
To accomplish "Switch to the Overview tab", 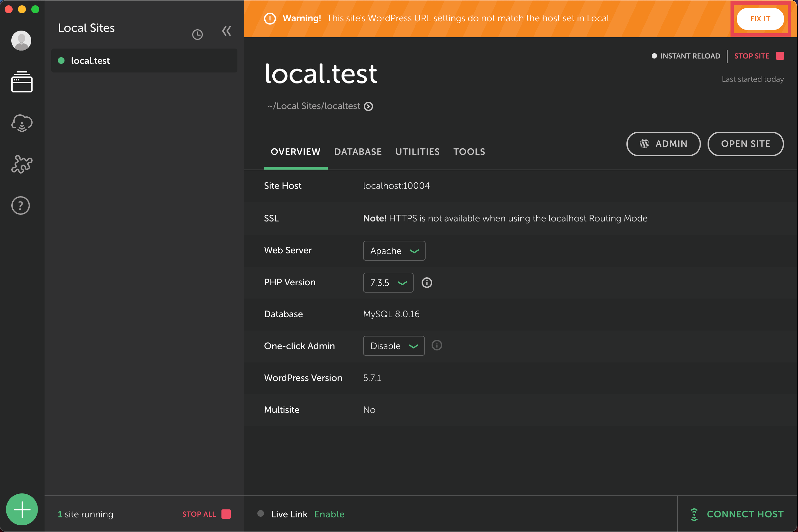I will coord(296,152).
